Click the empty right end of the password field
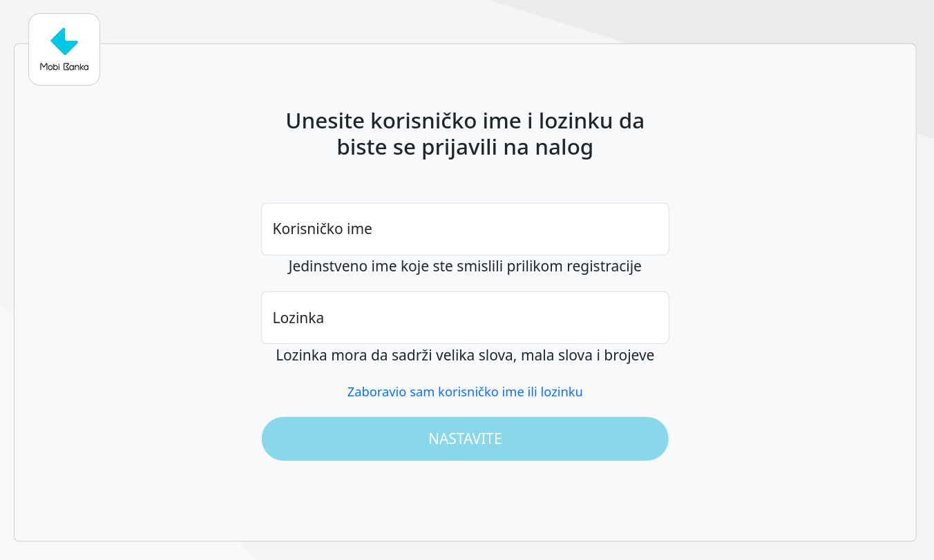Viewport: 934px width, 560px height. click(x=622, y=318)
